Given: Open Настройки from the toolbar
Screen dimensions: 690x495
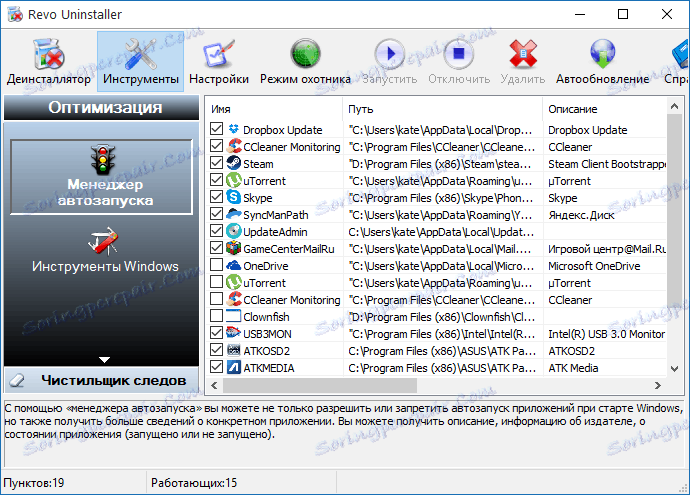Looking at the screenshot, I should tap(219, 62).
